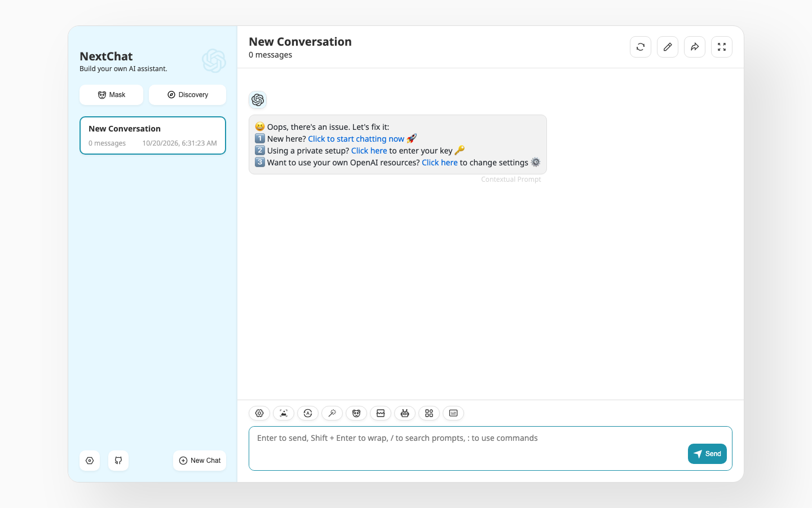This screenshot has height=508, width=812.
Task: Open prompts with the magic wand icon
Action: pos(332,413)
